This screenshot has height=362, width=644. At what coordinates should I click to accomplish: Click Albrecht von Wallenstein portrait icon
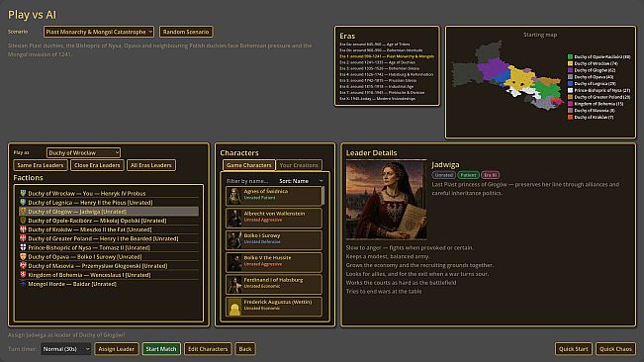click(234, 218)
